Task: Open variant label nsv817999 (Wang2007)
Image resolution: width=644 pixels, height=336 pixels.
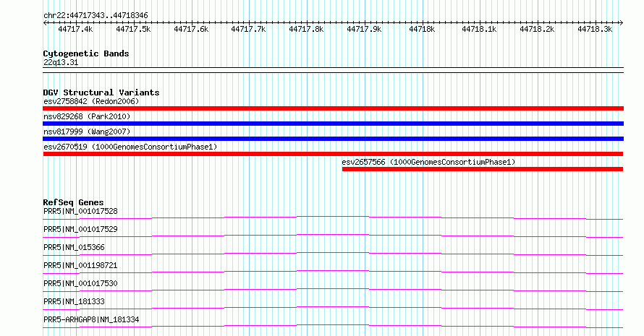Action: (x=87, y=132)
